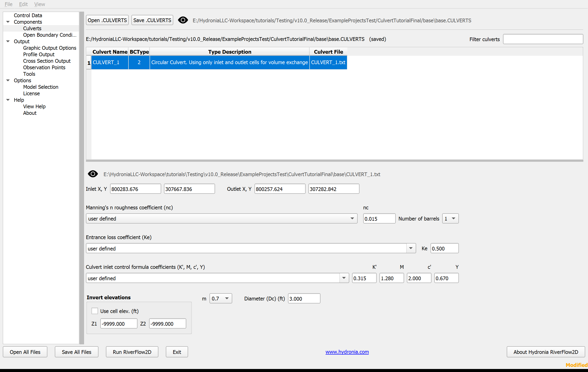Select Model Selection option
Viewport: 588px width, 372px height.
click(41, 87)
